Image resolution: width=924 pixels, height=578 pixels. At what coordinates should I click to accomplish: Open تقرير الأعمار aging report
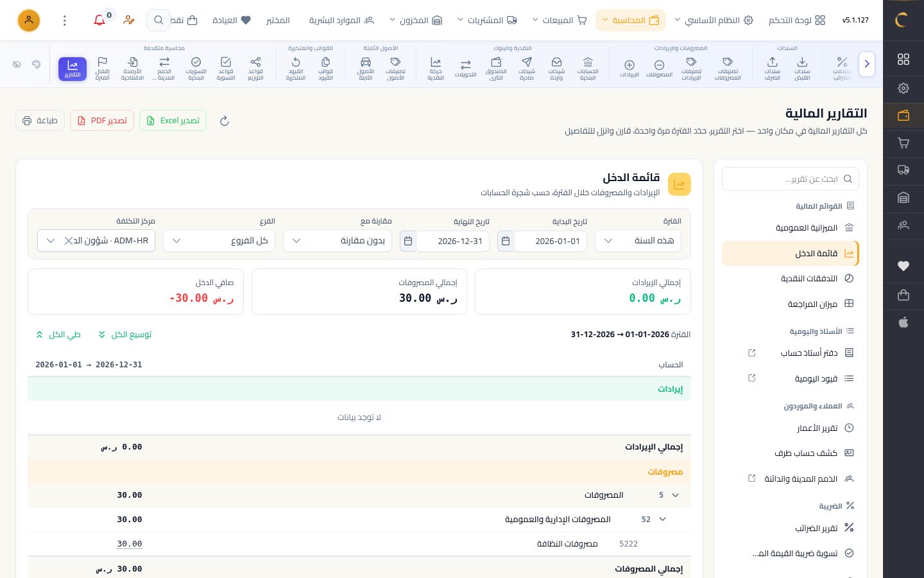pos(791,428)
